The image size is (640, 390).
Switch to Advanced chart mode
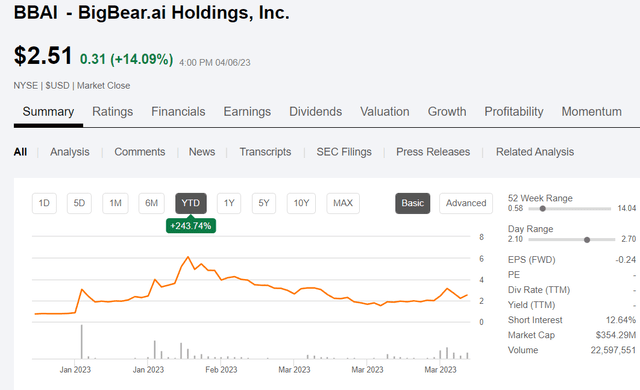(x=466, y=203)
